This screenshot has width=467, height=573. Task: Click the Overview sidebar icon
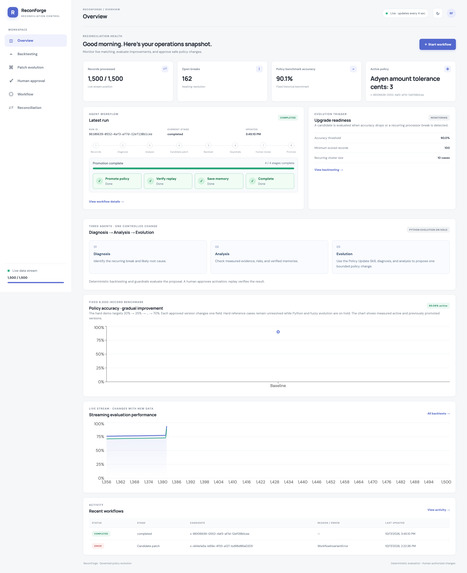[11, 41]
